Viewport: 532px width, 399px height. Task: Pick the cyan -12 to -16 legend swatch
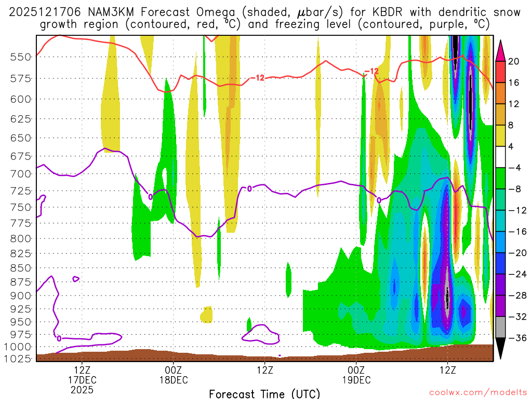pyautogui.click(x=500, y=221)
